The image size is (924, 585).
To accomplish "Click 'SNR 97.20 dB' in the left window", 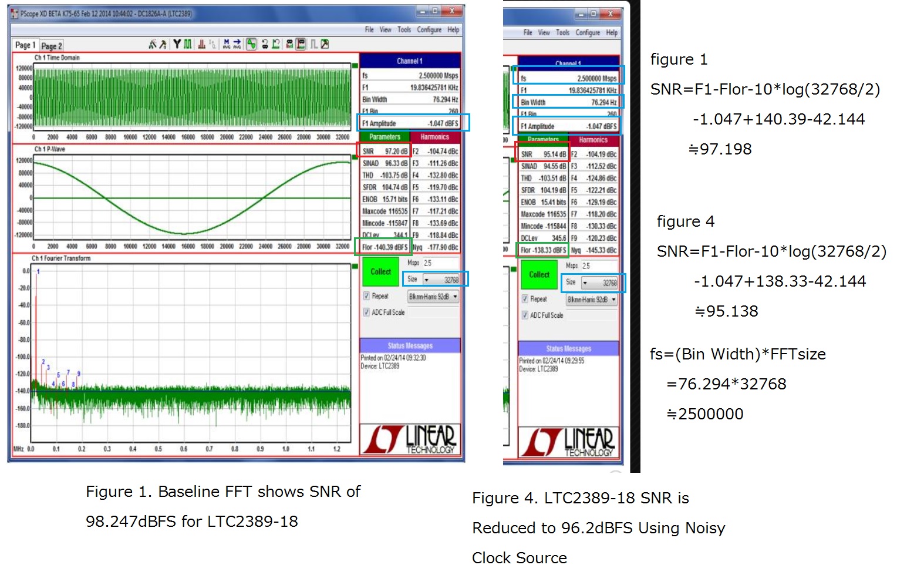I will (385, 151).
